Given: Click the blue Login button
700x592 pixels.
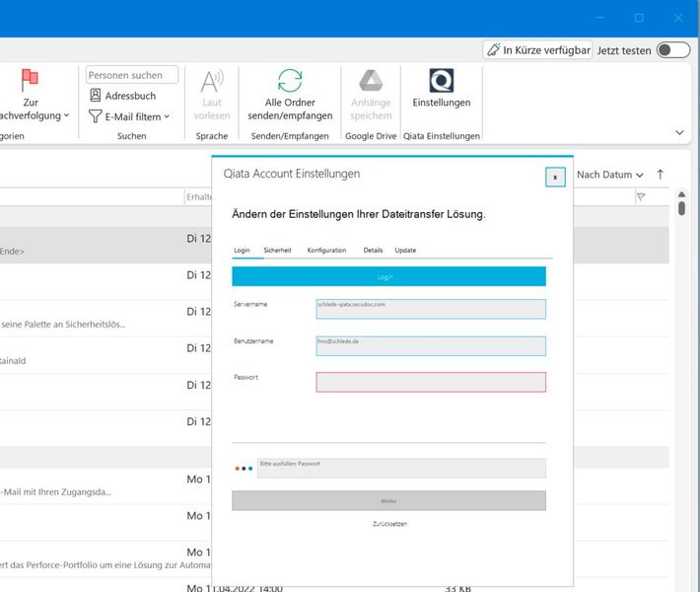Looking at the screenshot, I should point(388,276).
